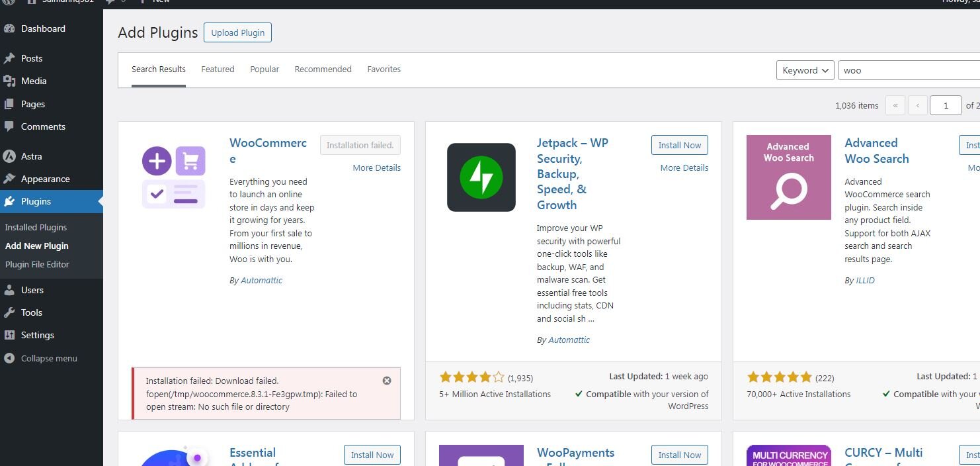Click the Tools wrench icon
The width and height of the screenshot is (980, 466).
9,312
